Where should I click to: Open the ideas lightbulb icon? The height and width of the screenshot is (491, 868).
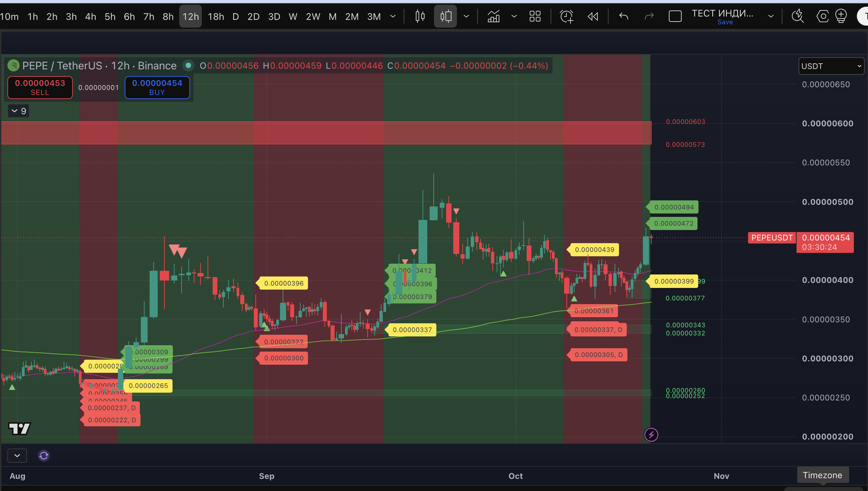(841, 16)
